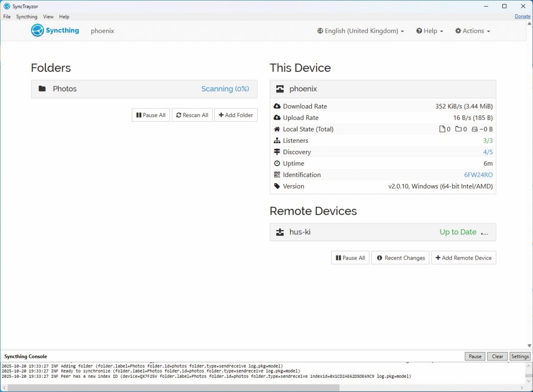The width and height of the screenshot is (533, 392).
Task: Pause all folders
Action: (151, 115)
